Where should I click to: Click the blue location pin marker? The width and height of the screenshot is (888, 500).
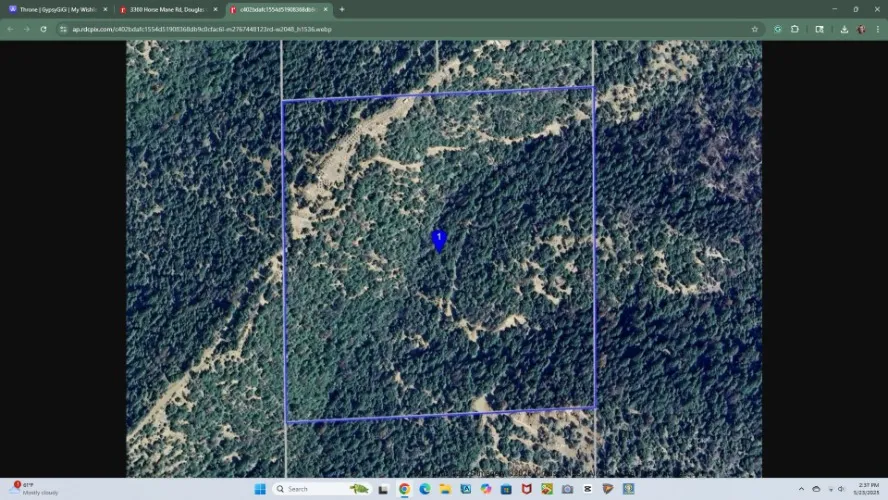click(438, 240)
